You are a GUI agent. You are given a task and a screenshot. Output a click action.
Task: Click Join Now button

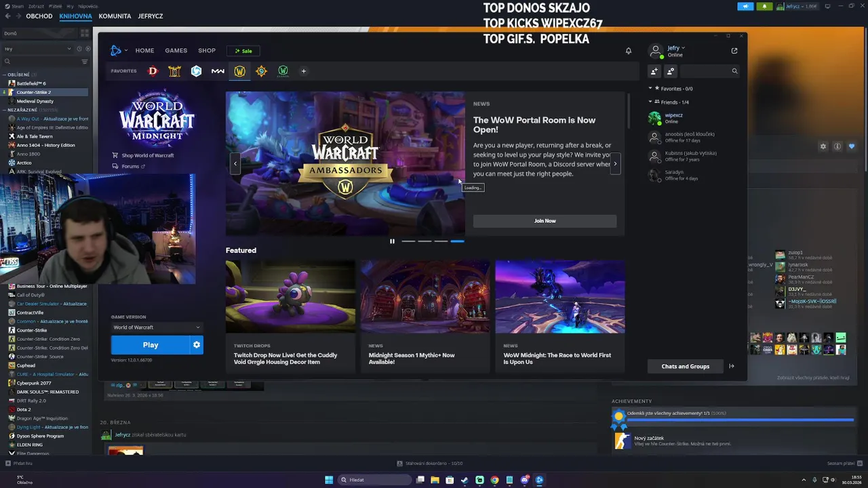point(545,221)
